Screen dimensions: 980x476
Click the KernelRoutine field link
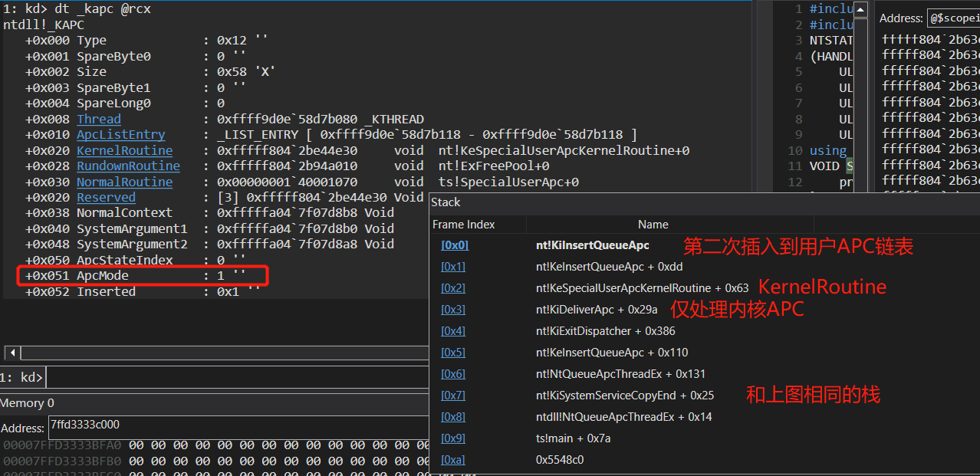pyautogui.click(x=124, y=150)
